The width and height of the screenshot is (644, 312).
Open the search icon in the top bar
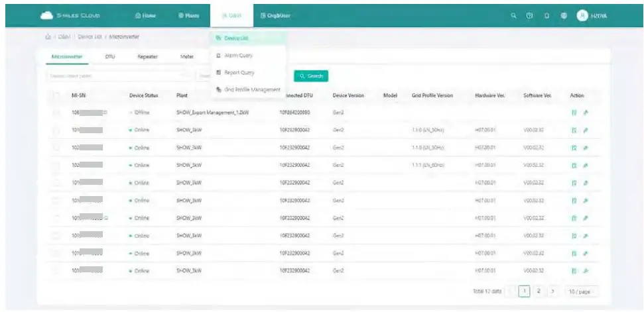[x=513, y=16]
